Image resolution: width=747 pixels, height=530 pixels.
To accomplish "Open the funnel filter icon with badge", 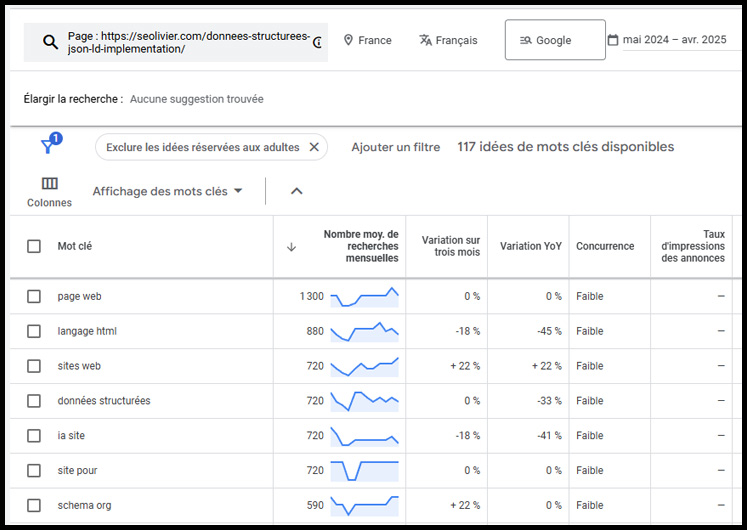I will click(51, 143).
